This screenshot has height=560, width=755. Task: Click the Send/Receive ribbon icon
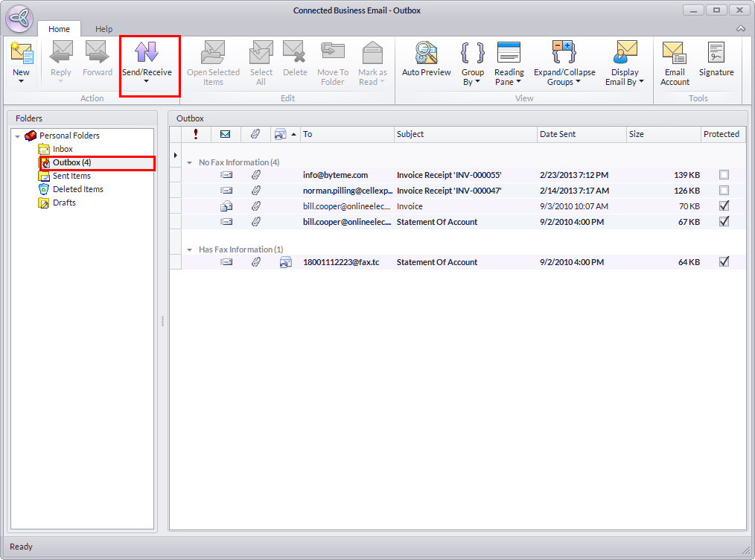pos(147,52)
